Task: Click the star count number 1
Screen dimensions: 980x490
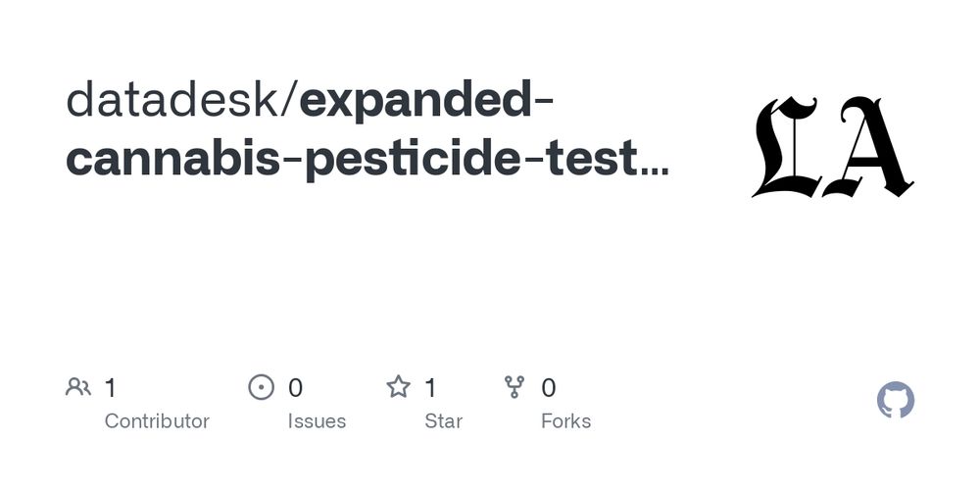Action: click(430, 388)
